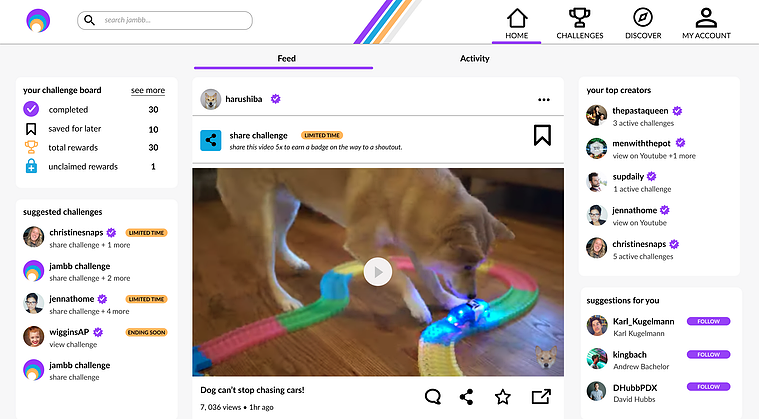Switch to the Activity tab
This screenshot has height=419, width=759.
[x=474, y=59]
